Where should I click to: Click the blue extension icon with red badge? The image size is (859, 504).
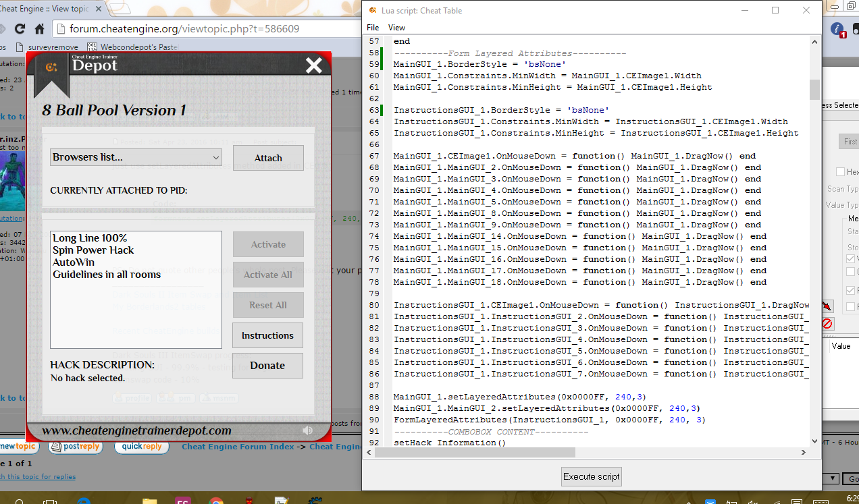coord(838,30)
